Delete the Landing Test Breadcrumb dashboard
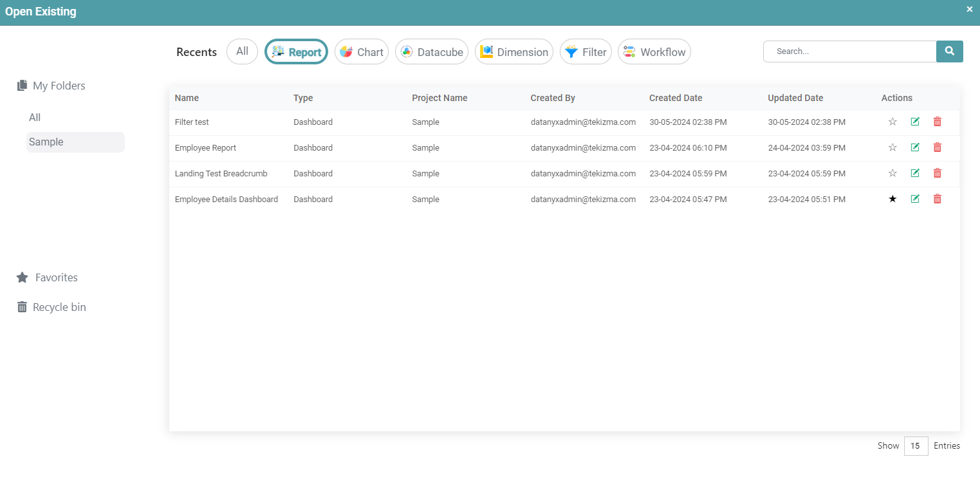This screenshot has width=980, height=486. [x=937, y=173]
